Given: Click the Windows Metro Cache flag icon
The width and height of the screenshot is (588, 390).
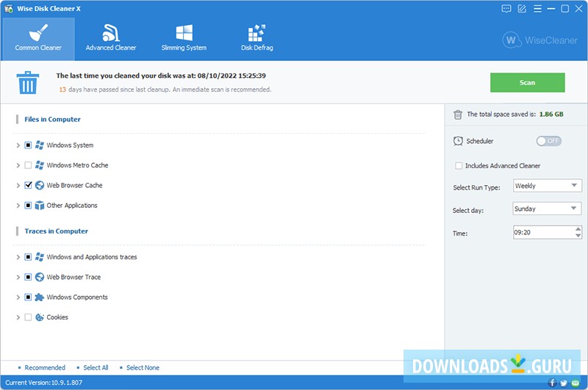Looking at the screenshot, I should tap(40, 165).
